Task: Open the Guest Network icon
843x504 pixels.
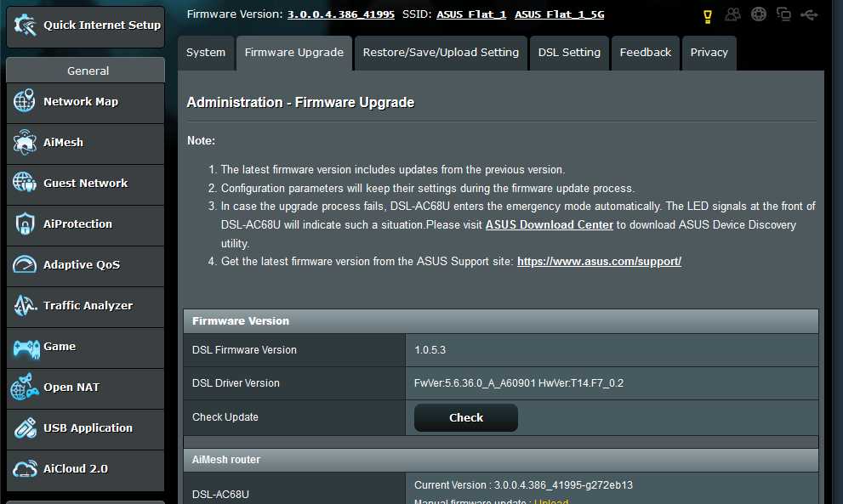Action: coord(24,183)
